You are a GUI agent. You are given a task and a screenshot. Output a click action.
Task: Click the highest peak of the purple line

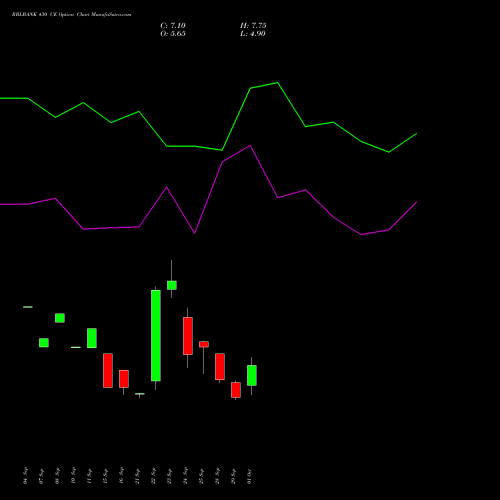250,146
